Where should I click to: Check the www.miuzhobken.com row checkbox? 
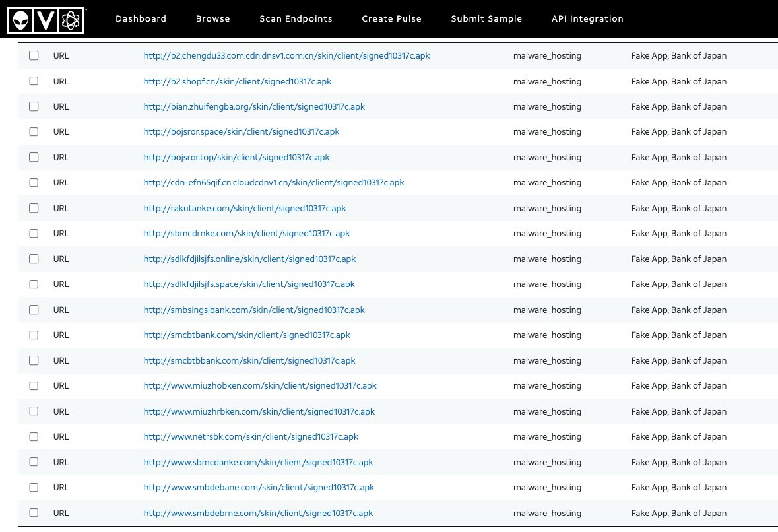click(x=34, y=385)
